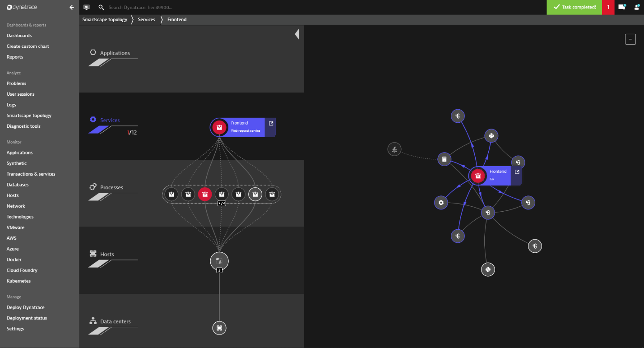Image resolution: width=644 pixels, height=348 pixels.
Task: Go to Smartscape topology breadcrumb
Action: coord(105,19)
